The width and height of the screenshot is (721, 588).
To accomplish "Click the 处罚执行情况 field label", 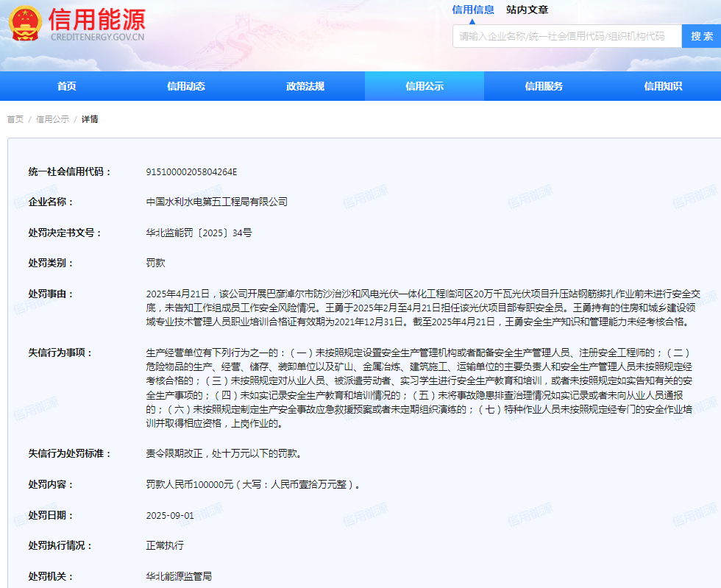I will click(x=60, y=545).
